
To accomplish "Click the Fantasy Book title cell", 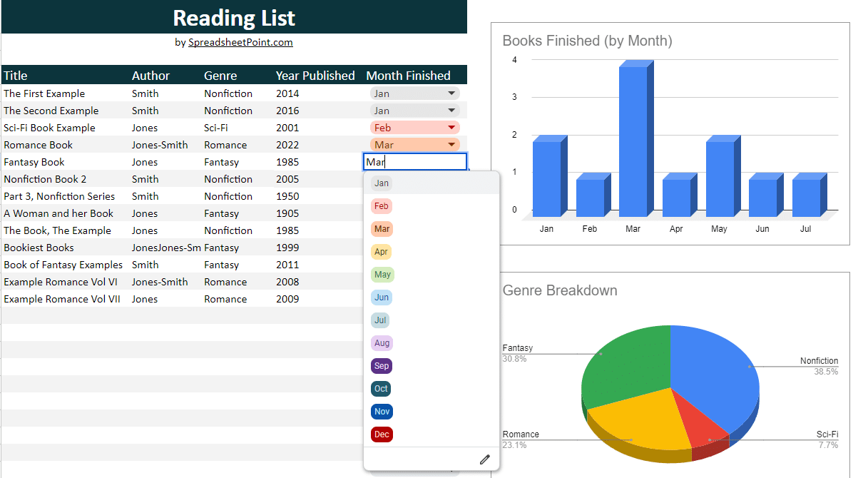I will [34, 162].
